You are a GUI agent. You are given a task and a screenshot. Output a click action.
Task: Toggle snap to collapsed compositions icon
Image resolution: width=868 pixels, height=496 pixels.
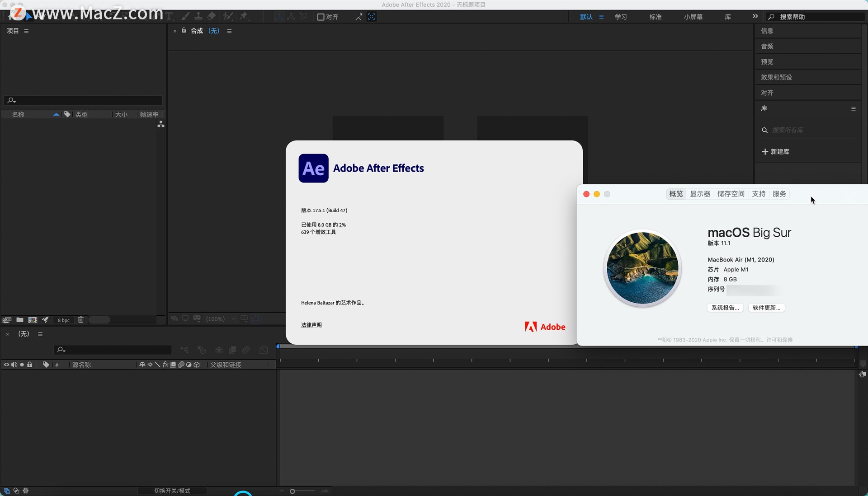pos(372,17)
